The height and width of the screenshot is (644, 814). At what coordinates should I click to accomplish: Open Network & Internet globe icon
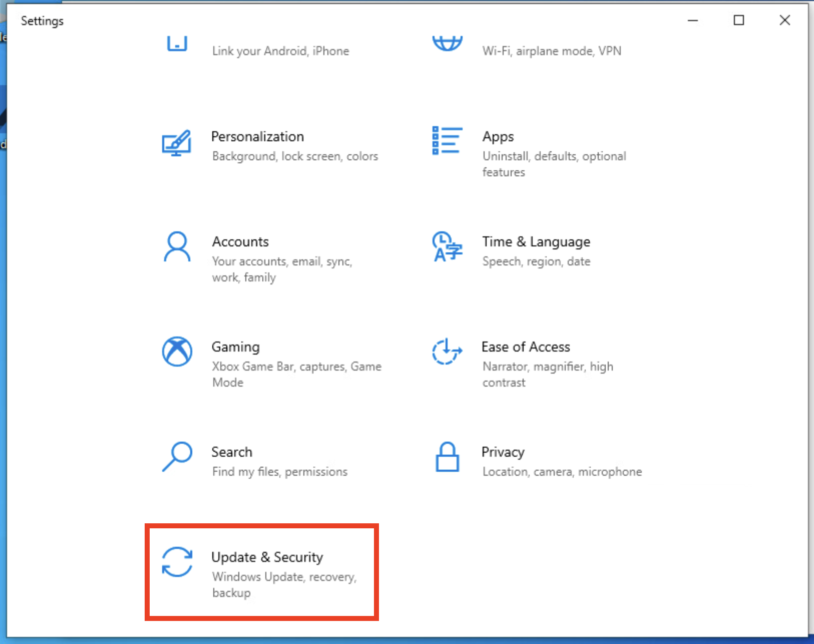(x=447, y=43)
